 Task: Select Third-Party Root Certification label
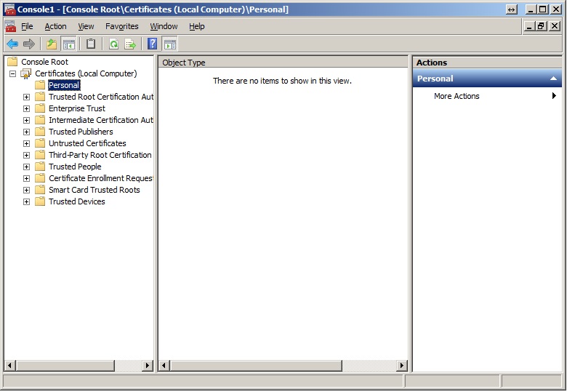(100, 155)
